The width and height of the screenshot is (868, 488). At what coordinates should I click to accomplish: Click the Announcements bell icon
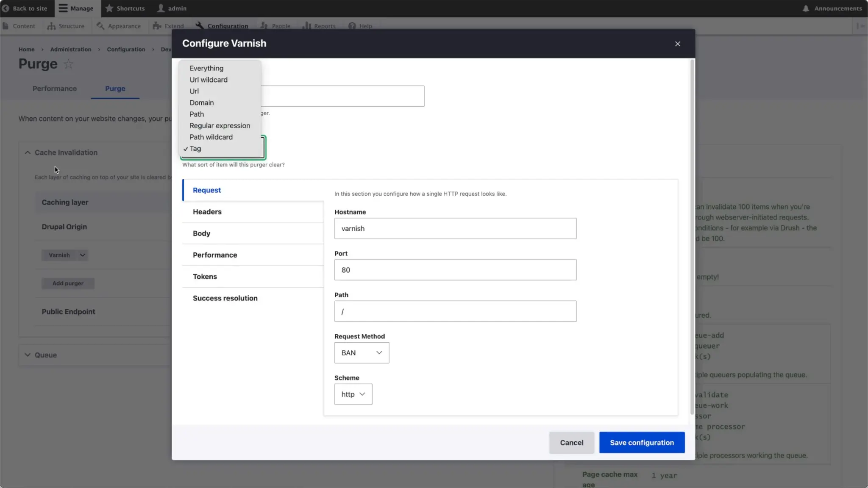(806, 8)
